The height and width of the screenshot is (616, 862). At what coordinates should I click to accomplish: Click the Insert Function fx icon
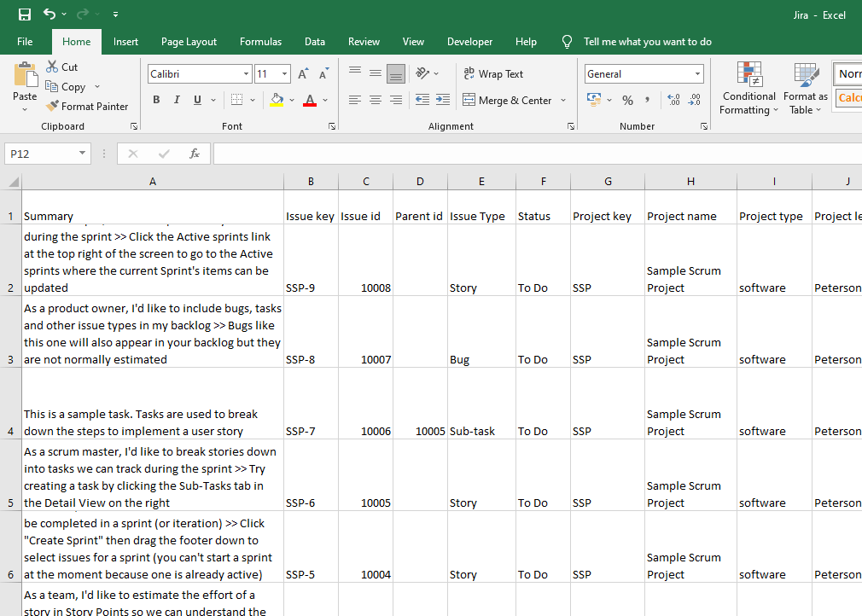point(194,154)
